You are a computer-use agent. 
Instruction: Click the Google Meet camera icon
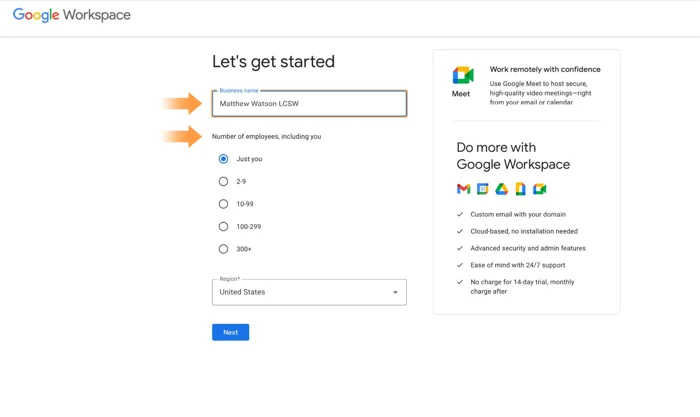click(x=463, y=75)
